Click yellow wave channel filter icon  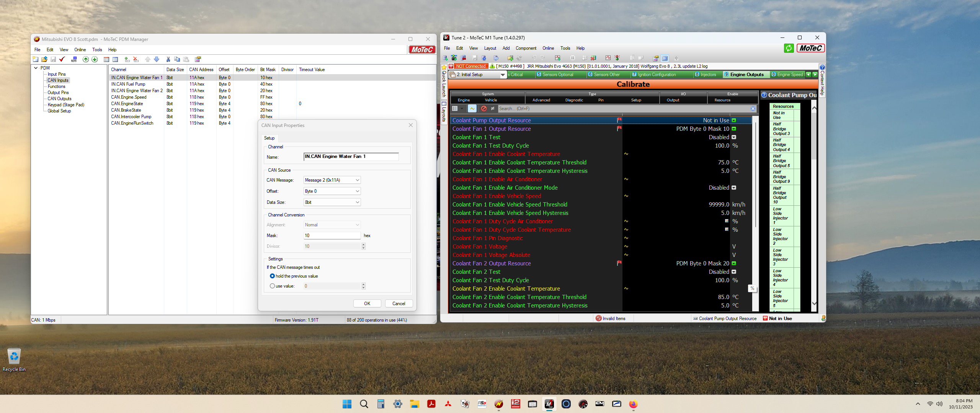click(472, 109)
